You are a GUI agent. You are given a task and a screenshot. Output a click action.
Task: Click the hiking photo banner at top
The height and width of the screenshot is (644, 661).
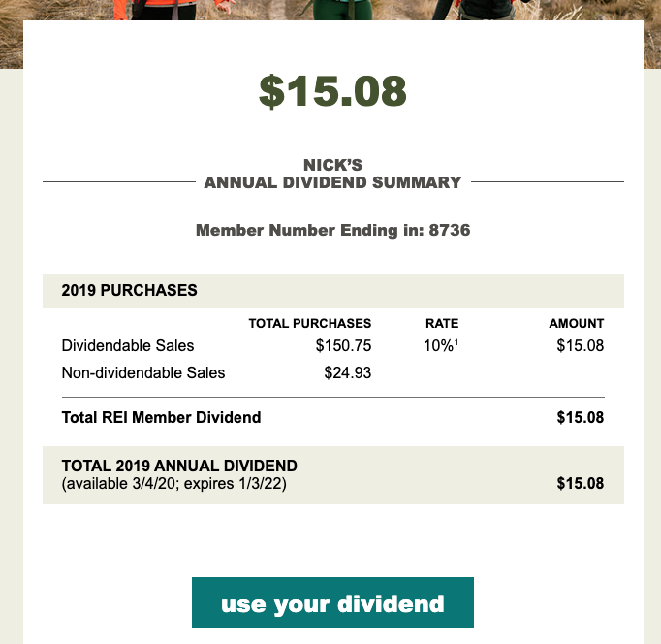[x=332, y=10]
